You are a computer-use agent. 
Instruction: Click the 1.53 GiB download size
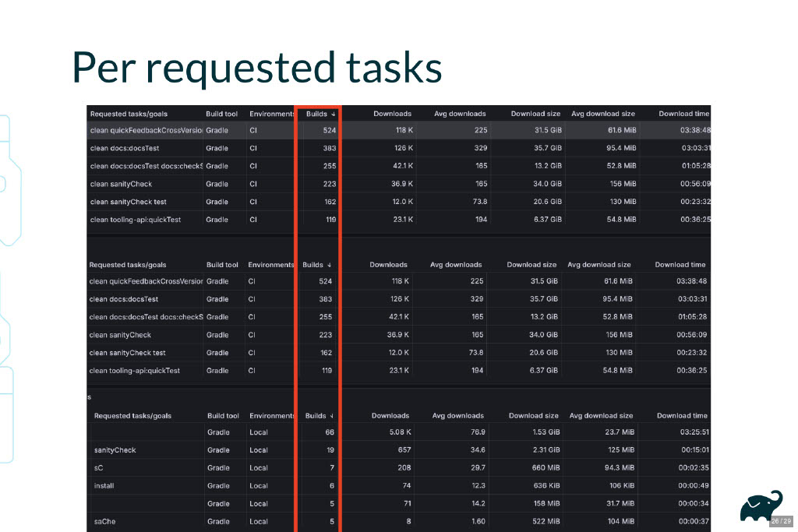(x=546, y=432)
